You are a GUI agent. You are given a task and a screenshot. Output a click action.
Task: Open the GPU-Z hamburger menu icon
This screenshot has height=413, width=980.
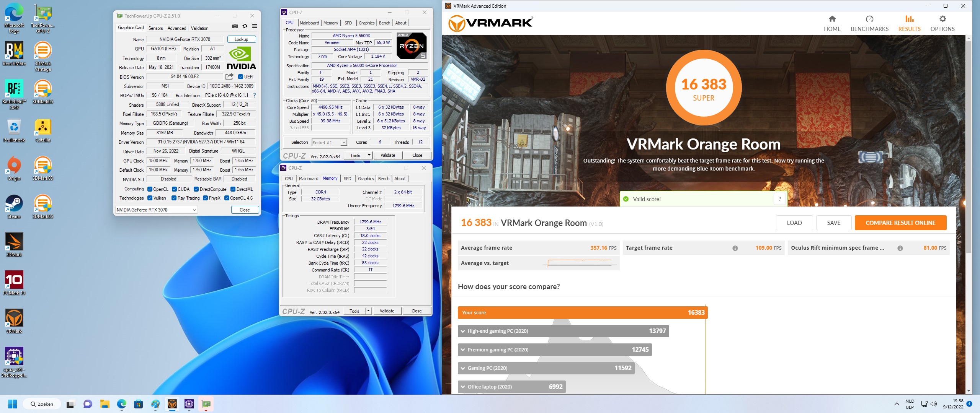(x=255, y=26)
